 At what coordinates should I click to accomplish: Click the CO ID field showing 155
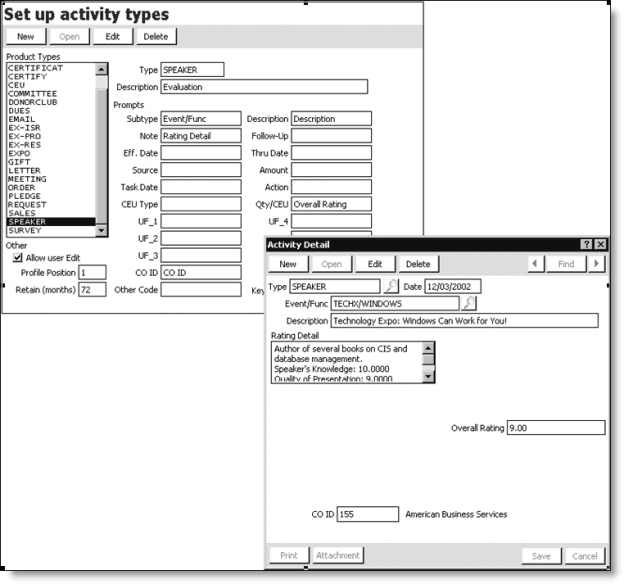coord(368,514)
